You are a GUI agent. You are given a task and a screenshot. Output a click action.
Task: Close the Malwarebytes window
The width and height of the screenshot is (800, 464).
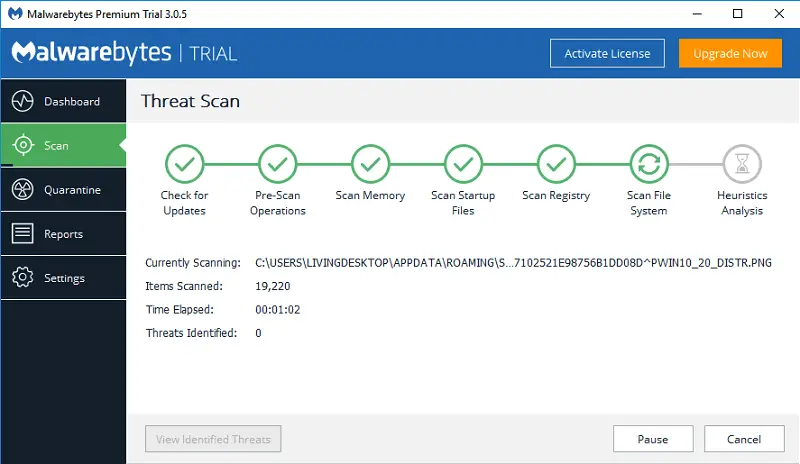point(779,14)
